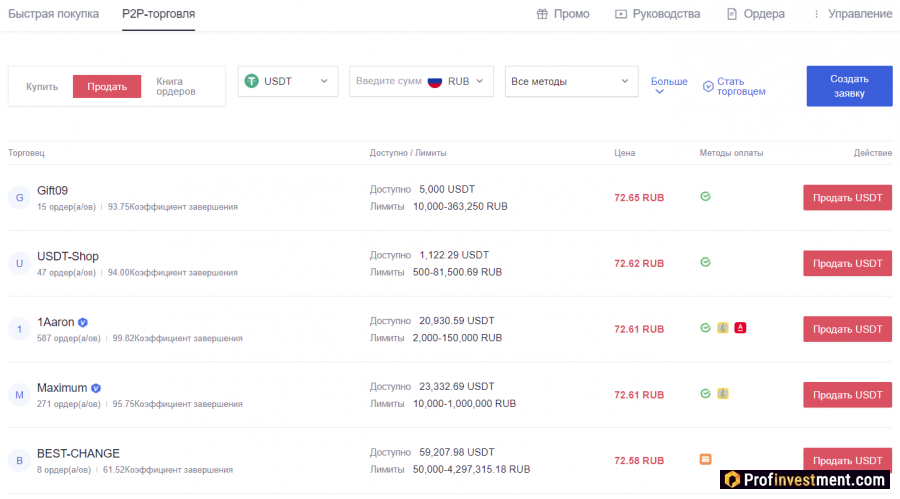Click Методы оплаты column header

(731, 153)
